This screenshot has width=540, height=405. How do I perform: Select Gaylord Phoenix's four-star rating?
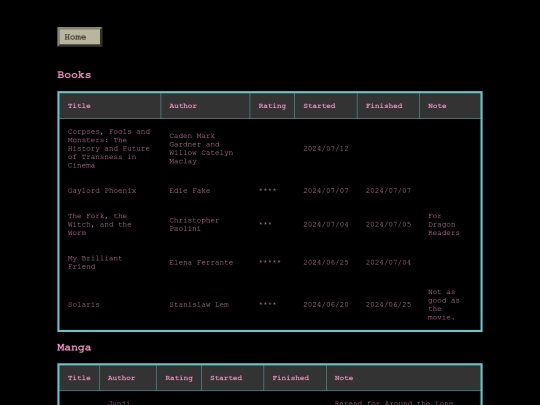pyautogui.click(x=267, y=190)
